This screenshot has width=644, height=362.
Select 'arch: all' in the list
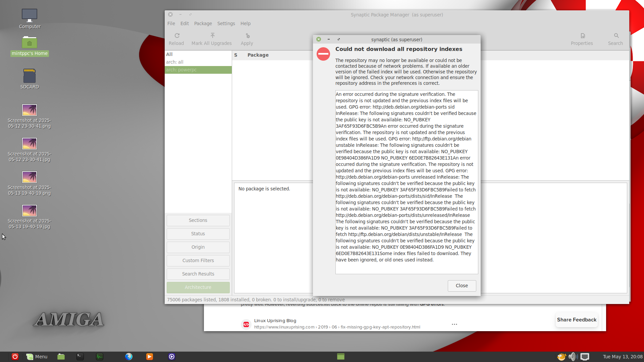175,62
